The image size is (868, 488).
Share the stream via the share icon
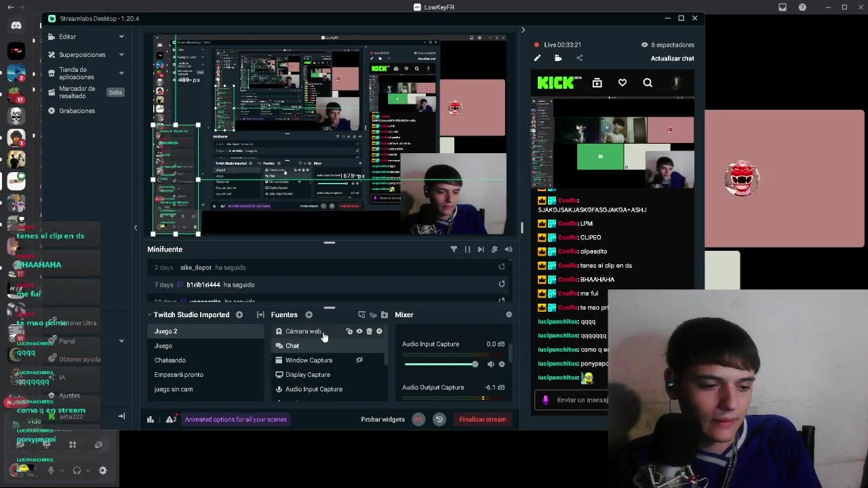click(x=579, y=58)
